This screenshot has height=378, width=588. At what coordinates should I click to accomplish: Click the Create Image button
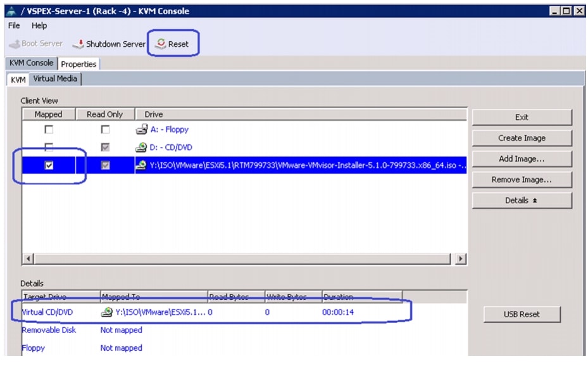[522, 139]
